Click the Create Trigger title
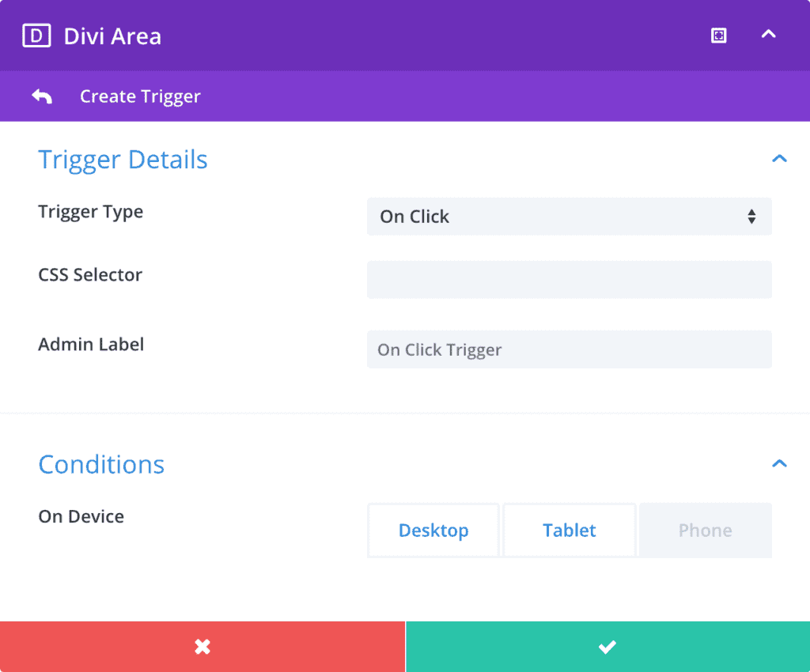This screenshot has width=810, height=672. 140,96
